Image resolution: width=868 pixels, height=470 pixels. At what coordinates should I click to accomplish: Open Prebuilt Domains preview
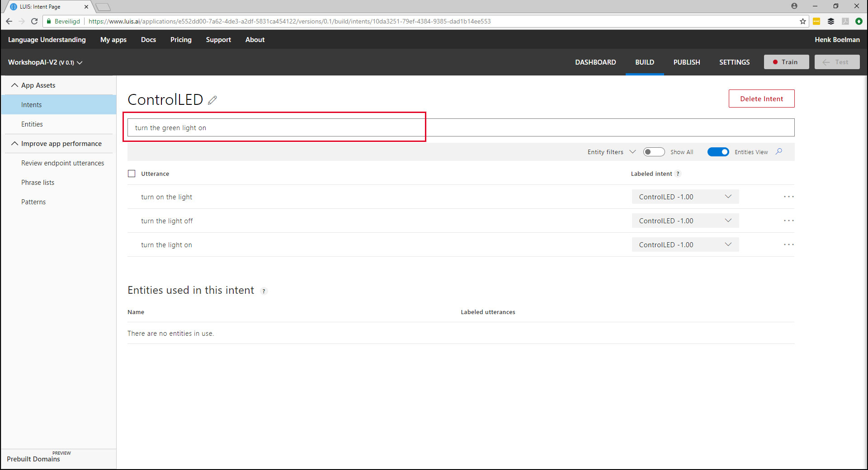(33, 459)
